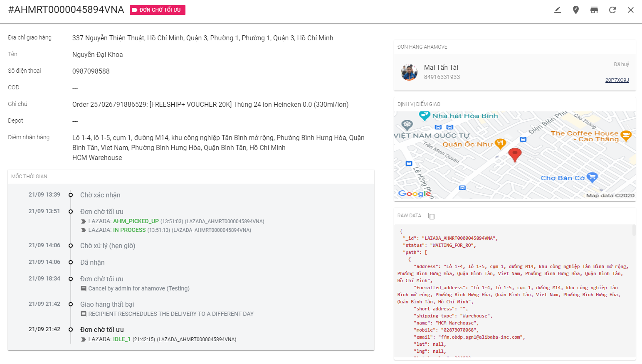Open Google logo on the map
This screenshot has width=642, height=364.
click(x=415, y=194)
